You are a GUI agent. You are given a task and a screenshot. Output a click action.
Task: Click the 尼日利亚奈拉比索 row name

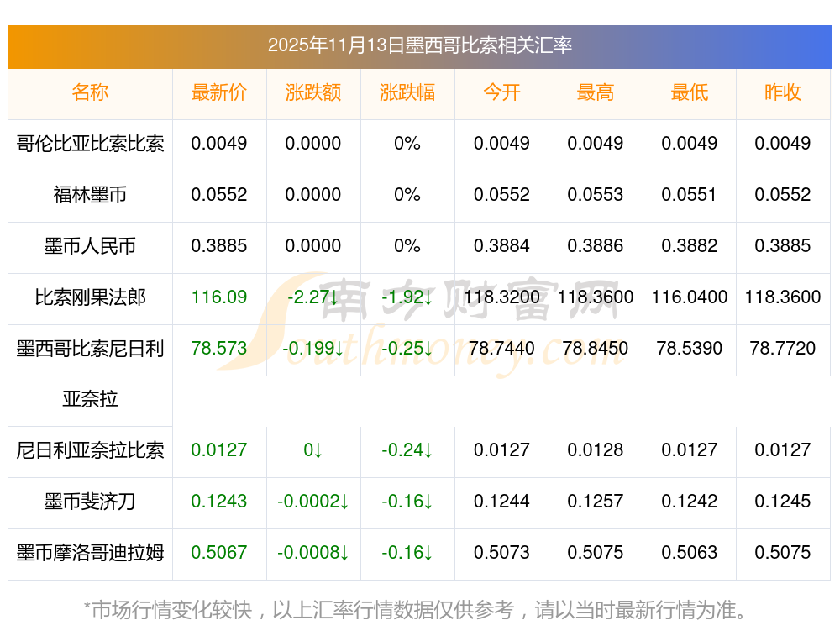coord(90,450)
